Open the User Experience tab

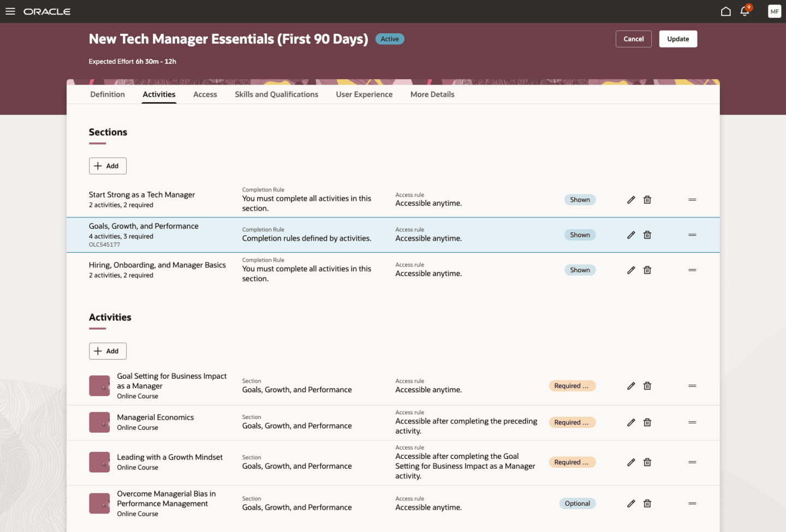click(364, 94)
